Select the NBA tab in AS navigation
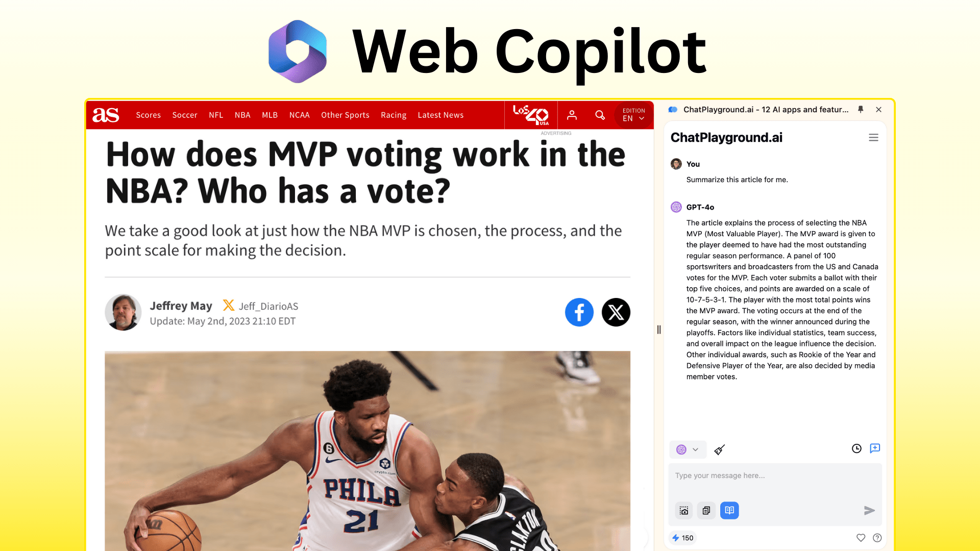 [x=242, y=114]
